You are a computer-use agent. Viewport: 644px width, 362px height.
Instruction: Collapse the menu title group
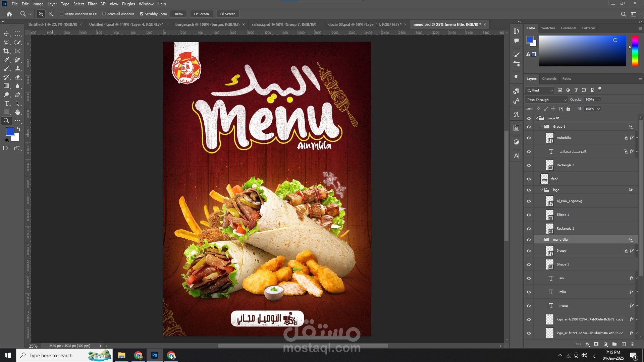click(542, 240)
